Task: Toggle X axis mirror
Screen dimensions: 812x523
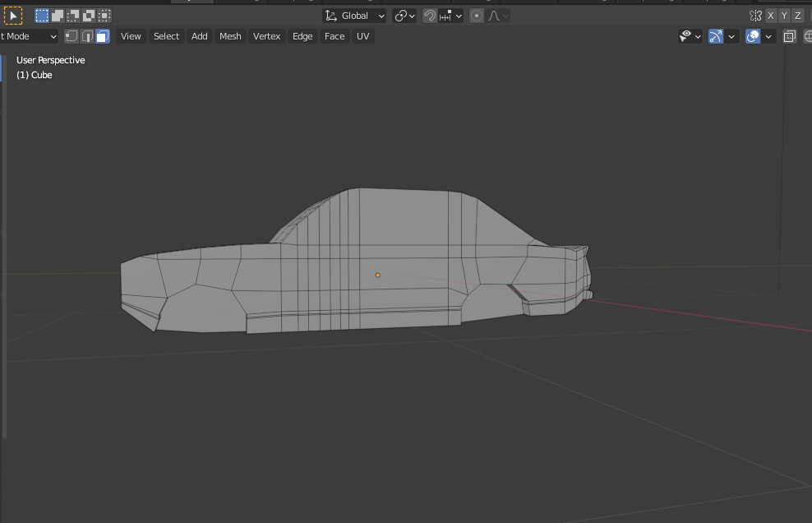Action: pos(770,16)
